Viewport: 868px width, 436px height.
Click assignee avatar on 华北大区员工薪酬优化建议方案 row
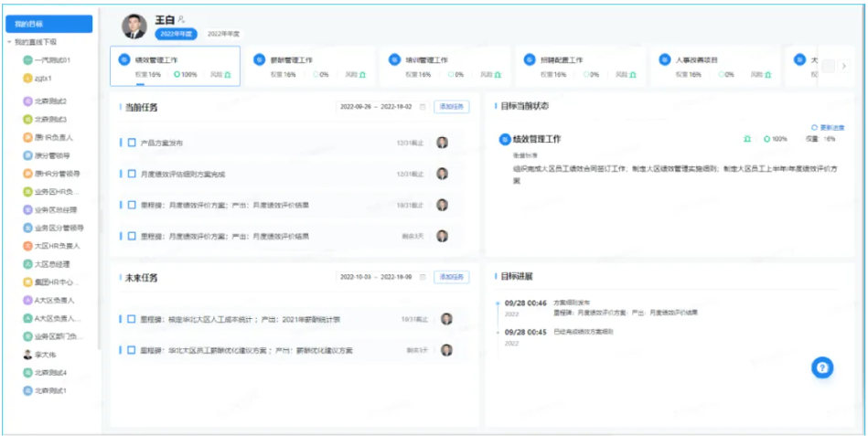pos(446,350)
